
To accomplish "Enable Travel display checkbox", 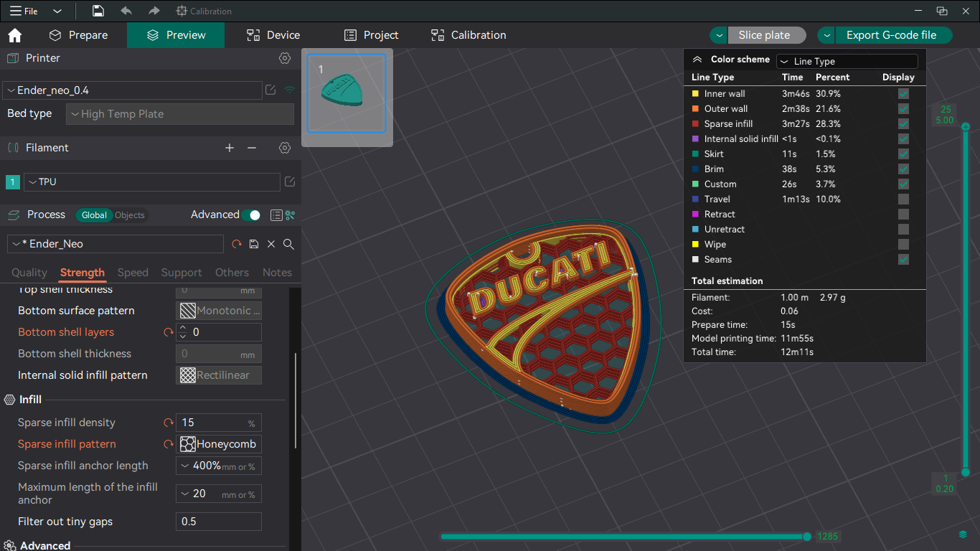I will (903, 199).
